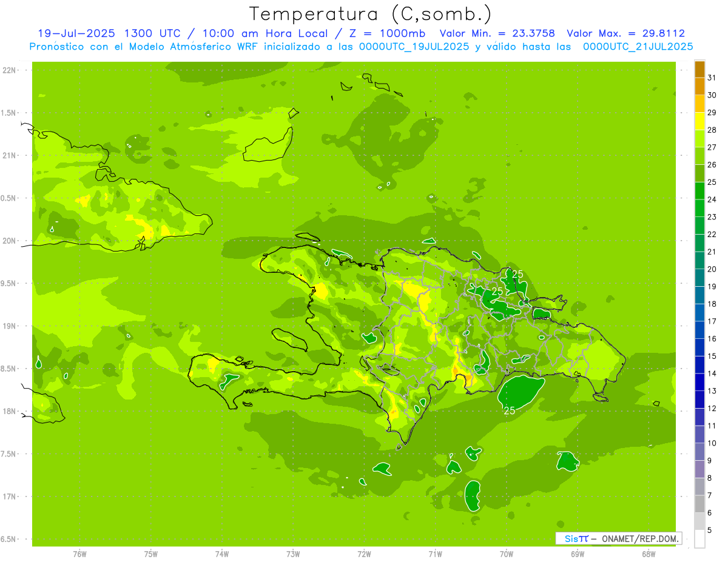Image resolution: width=728 pixels, height=562 pixels.
Task: Select the "Valor Max. = 29.8112" readout
Action: (627, 34)
